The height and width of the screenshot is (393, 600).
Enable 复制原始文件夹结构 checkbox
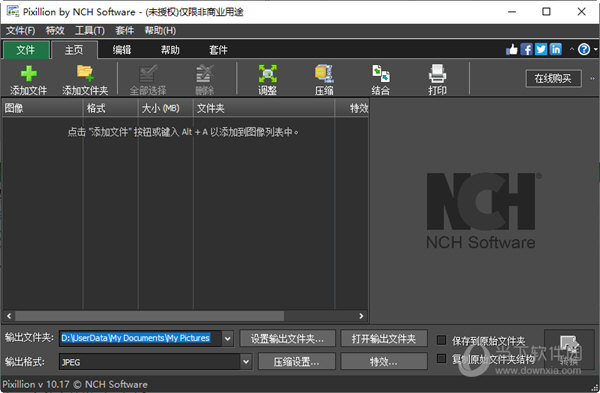pyautogui.click(x=441, y=359)
